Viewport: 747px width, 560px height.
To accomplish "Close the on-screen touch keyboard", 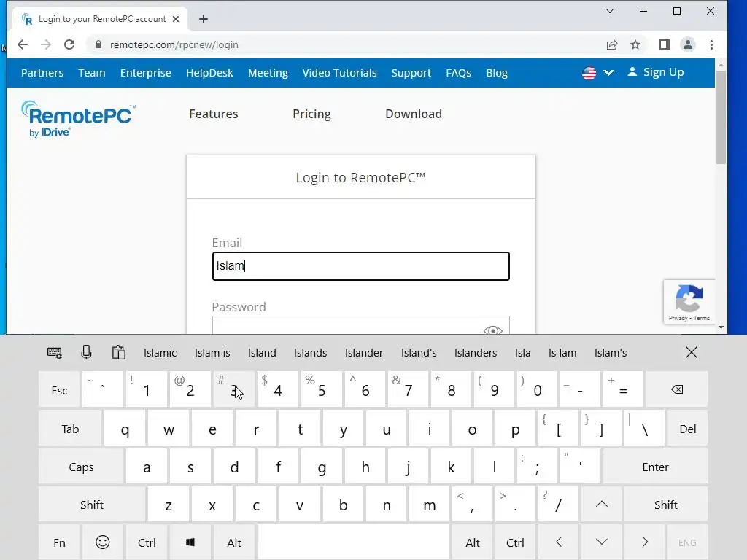I will tap(692, 352).
